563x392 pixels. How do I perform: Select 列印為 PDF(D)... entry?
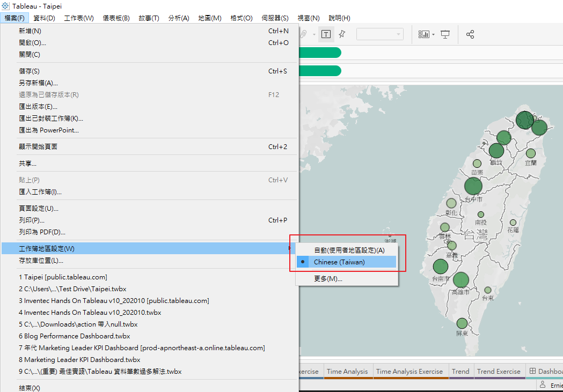149,232
